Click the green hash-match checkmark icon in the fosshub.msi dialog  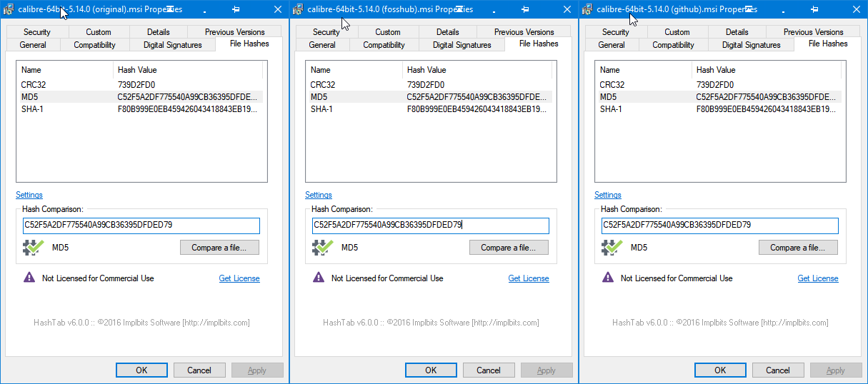(x=322, y=248)
